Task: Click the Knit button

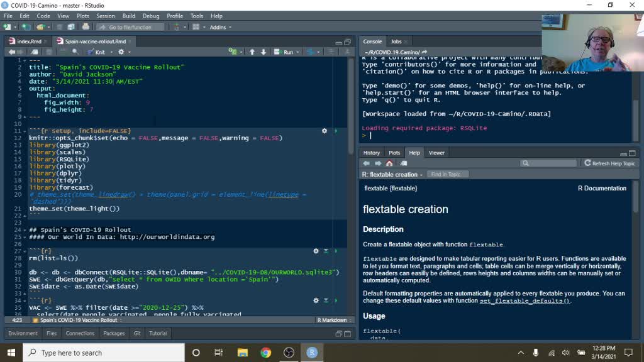Action: [96, 52]
